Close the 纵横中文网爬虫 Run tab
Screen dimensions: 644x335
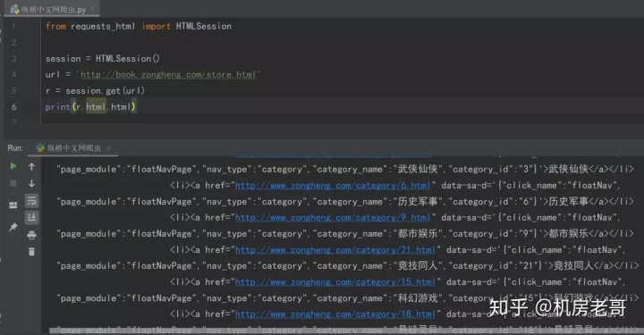pyautogui.click(x=108, y=148)
